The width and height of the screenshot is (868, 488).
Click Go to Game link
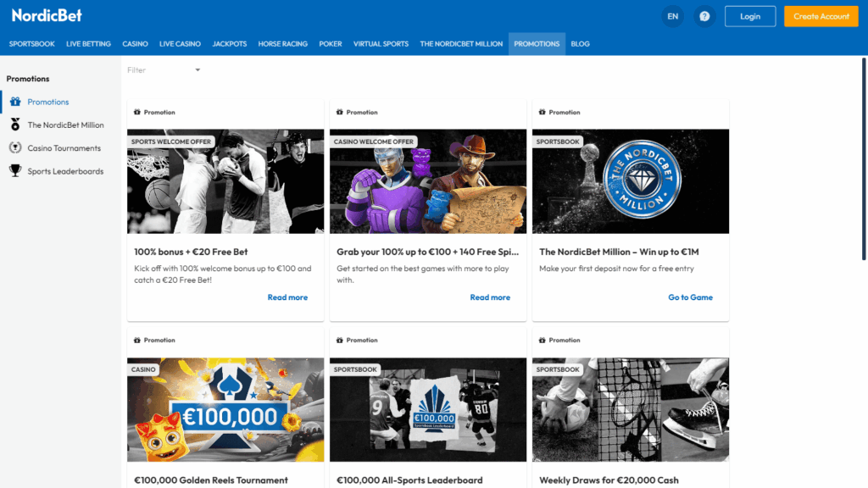pyautogui.click(x=690, y=297)
